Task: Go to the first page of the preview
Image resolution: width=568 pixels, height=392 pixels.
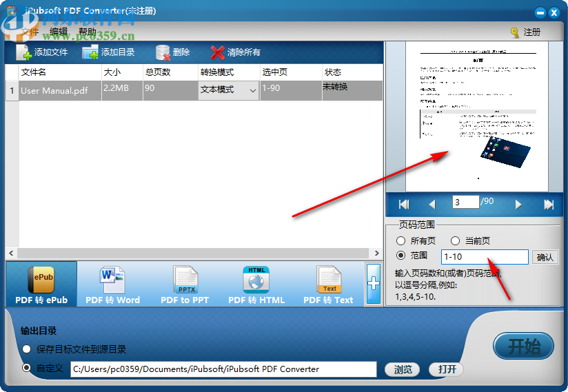Action: coord(404,205)
